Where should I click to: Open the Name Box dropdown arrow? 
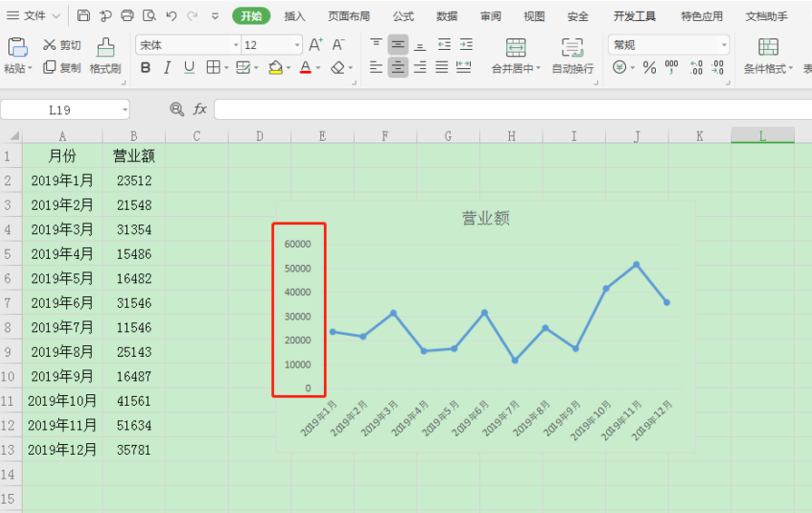click(125, 110)
